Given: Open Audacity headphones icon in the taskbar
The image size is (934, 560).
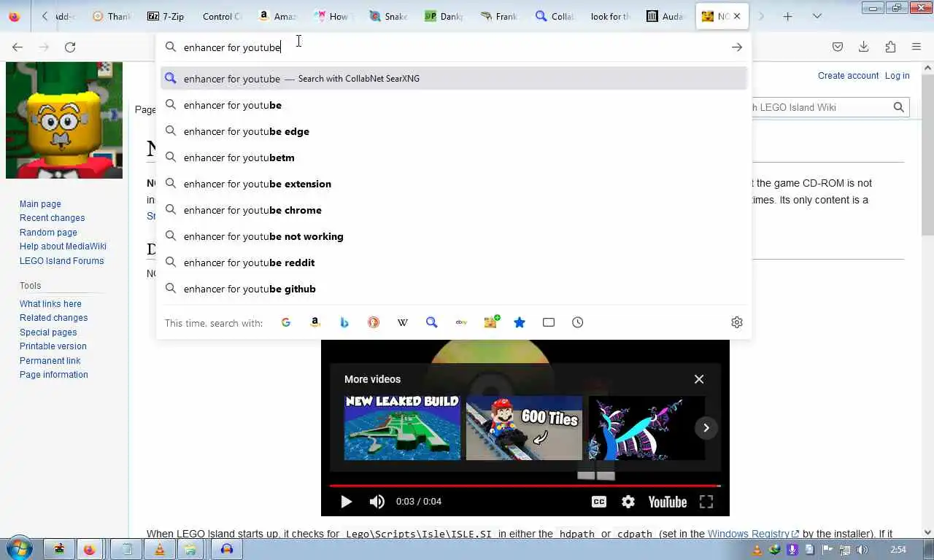Looking at the screenshot, I should (x=227, y=550).
